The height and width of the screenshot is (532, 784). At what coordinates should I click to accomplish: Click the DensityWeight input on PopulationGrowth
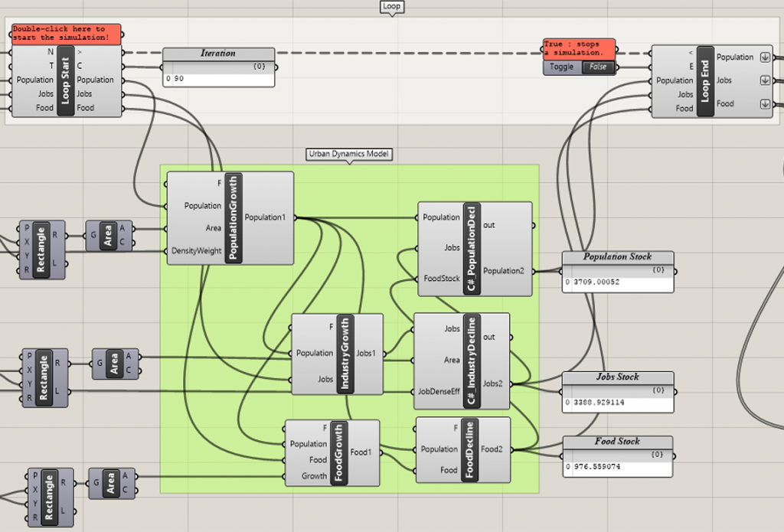196,251
